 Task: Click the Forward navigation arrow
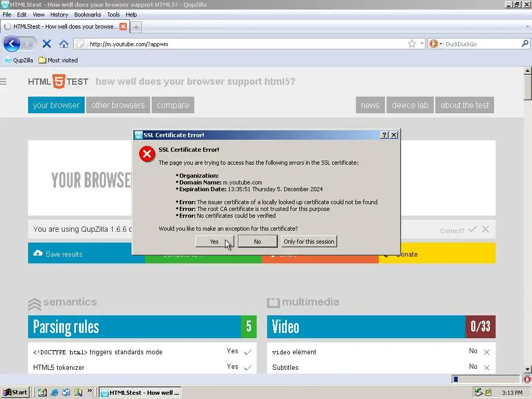(29, 44)
